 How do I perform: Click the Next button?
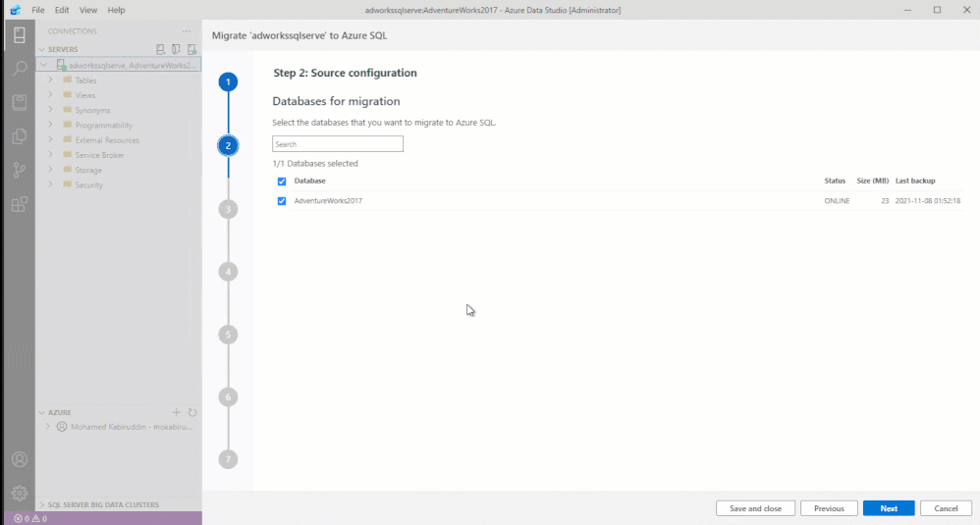(x=889, y=508)
